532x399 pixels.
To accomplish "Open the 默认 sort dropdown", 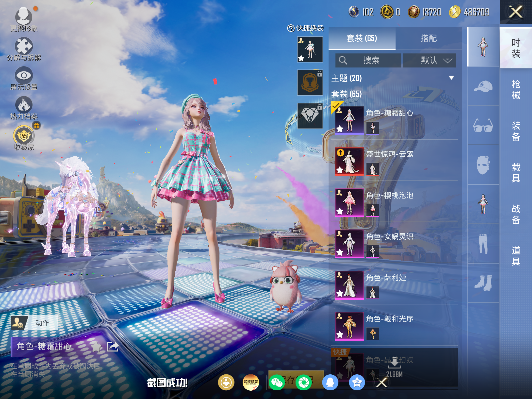I will click(x=429, y=60).
